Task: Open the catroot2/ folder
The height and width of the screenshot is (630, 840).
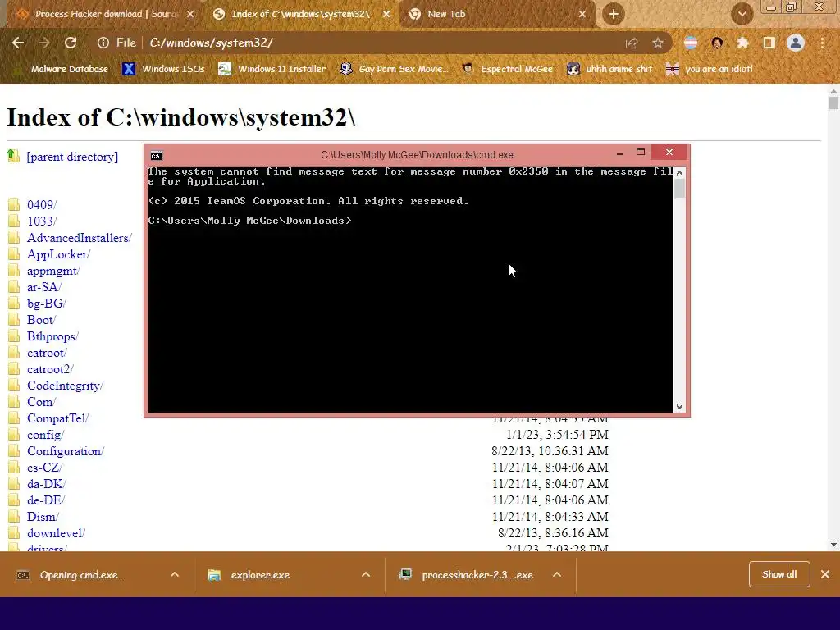Action: pyautogui.click(x=50, y=369)
